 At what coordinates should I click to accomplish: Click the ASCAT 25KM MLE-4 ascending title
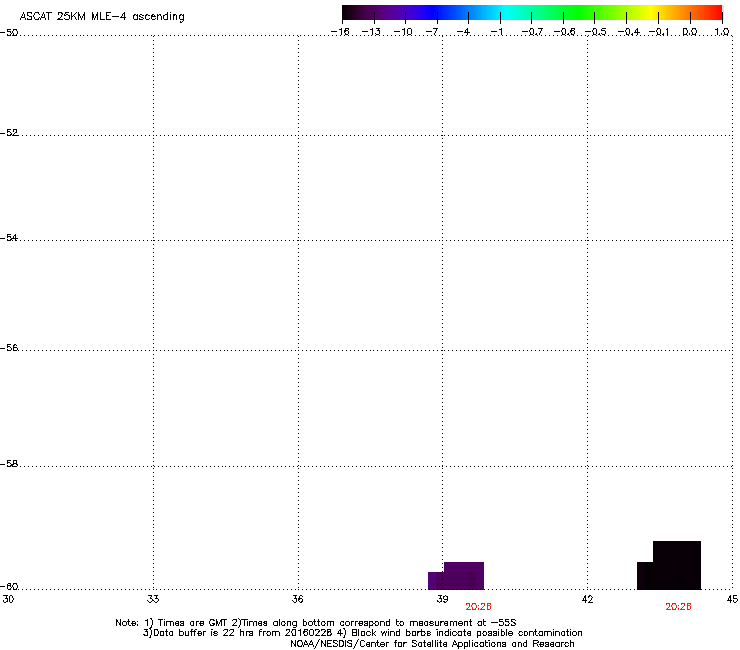pyautogui.click(x=102, y=17)
